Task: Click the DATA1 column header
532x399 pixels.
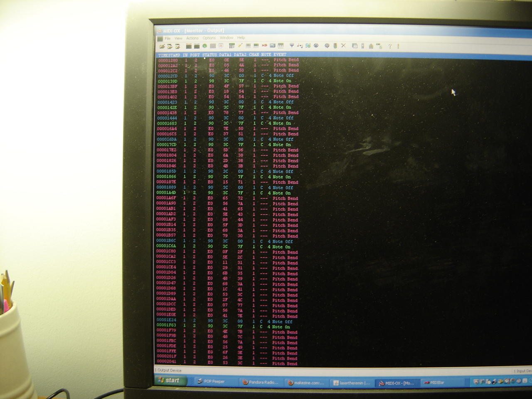Action: click(225, 55)
